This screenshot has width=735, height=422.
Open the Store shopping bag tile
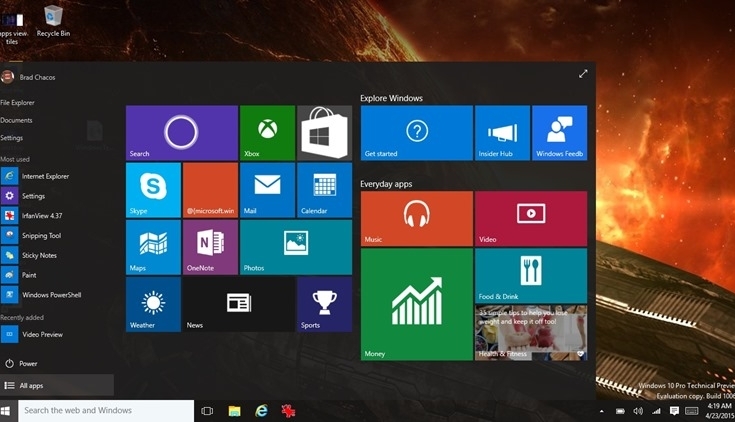324,133
